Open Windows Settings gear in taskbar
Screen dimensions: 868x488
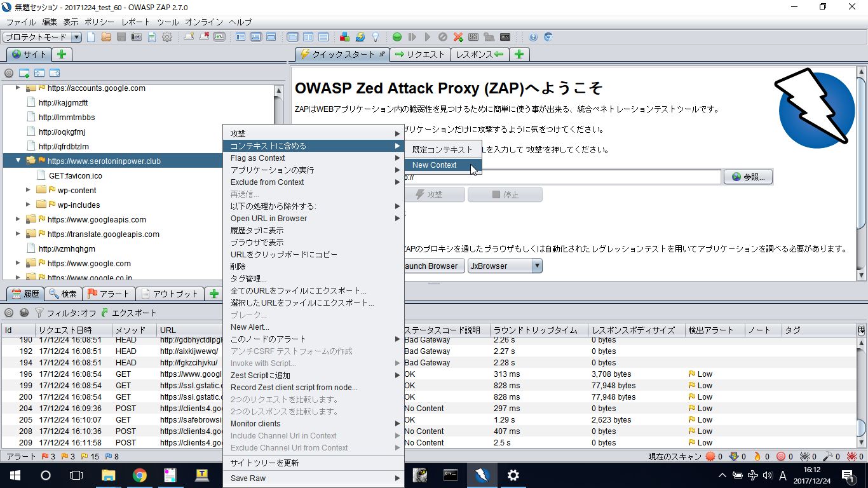[x=513, y=475]
